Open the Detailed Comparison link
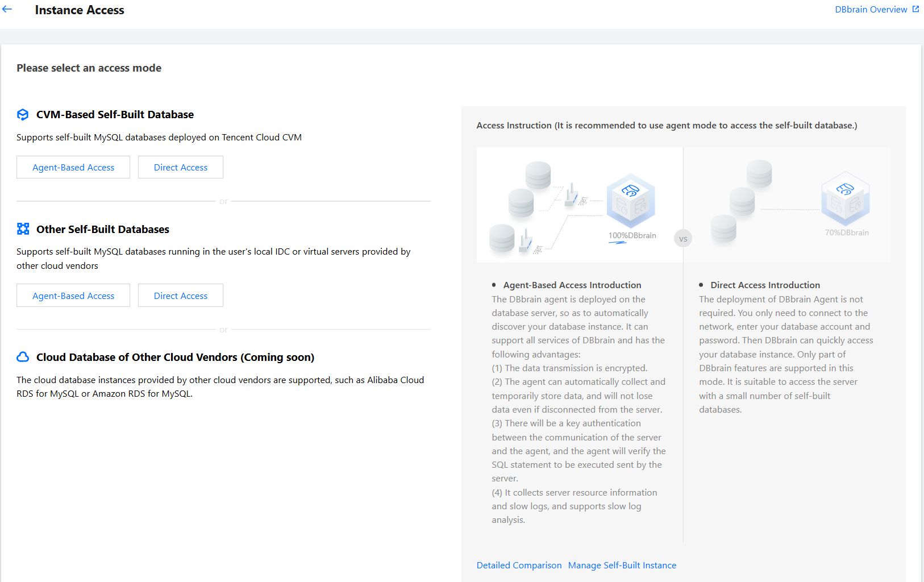Viewport: 924px width, 582px height. coord(519,565)
